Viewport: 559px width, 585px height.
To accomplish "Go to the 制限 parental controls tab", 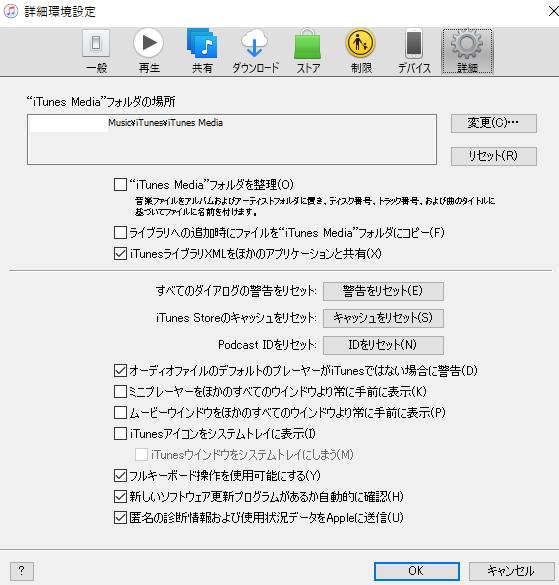I will (361, 51).
